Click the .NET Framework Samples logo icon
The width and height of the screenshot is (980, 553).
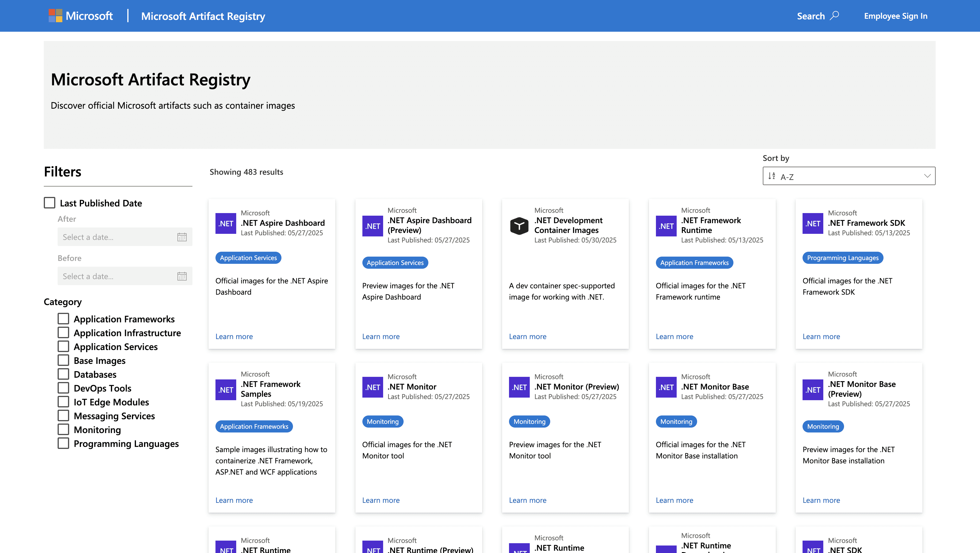click(x=226, y=390)
